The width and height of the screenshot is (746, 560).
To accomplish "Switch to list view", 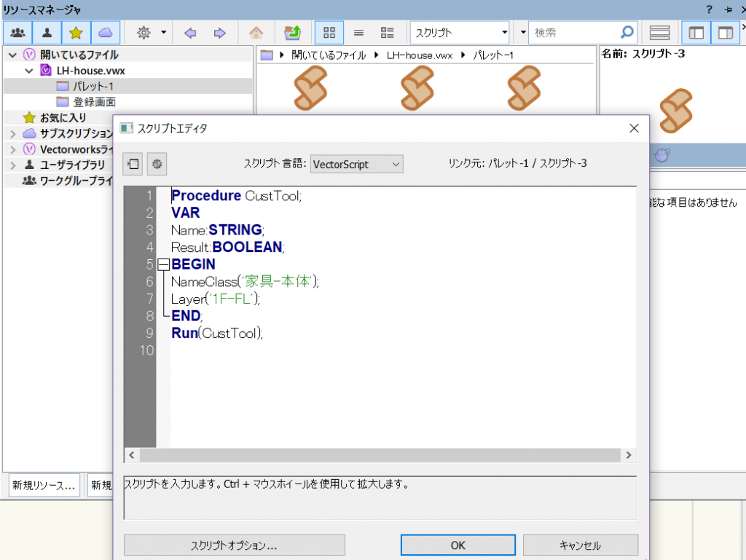I will (x=358, y=33).
